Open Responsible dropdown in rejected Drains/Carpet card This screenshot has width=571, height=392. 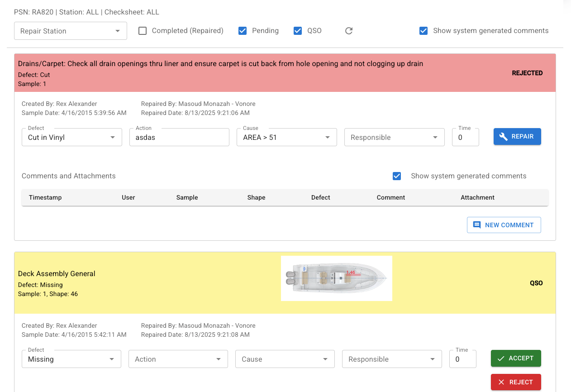(395, 137)
